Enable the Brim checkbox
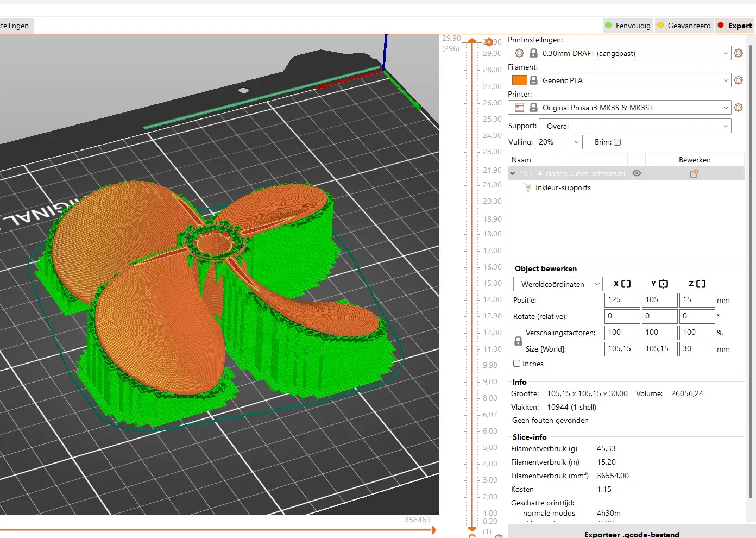The image size is (756, 538). click(617, 142)
